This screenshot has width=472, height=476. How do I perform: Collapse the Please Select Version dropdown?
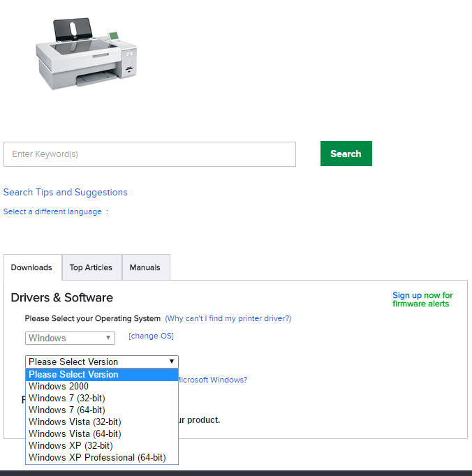tap(102, 362)
